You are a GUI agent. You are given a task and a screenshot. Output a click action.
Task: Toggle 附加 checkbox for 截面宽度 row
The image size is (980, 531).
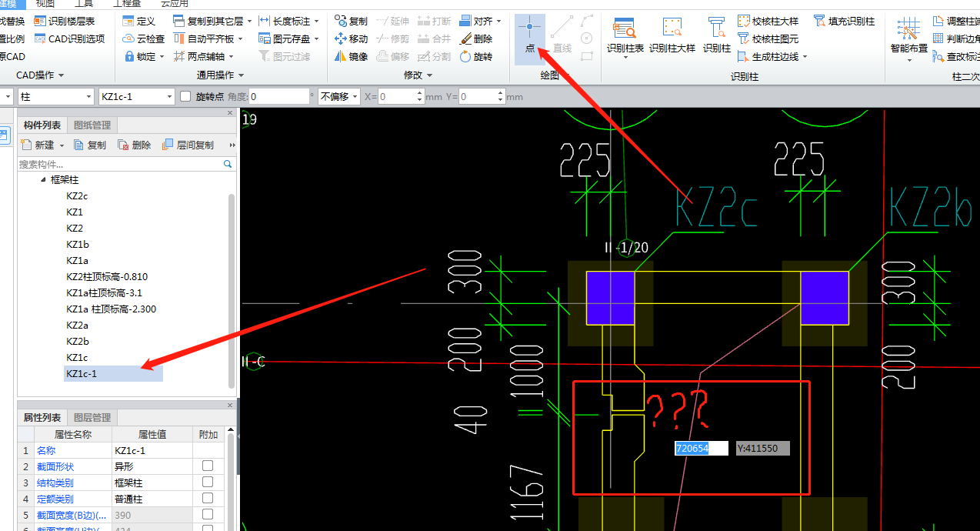(208, 514)
